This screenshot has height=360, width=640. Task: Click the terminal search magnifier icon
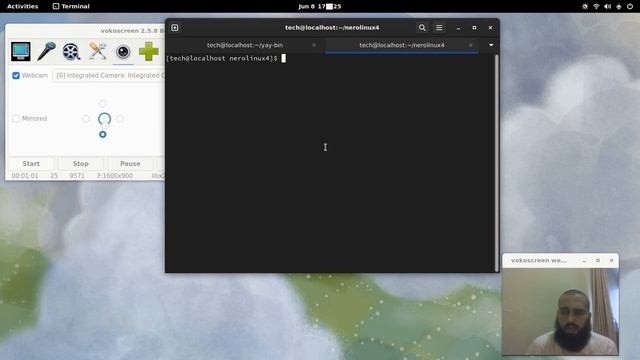pyautogui.click(x=422, y=27)
